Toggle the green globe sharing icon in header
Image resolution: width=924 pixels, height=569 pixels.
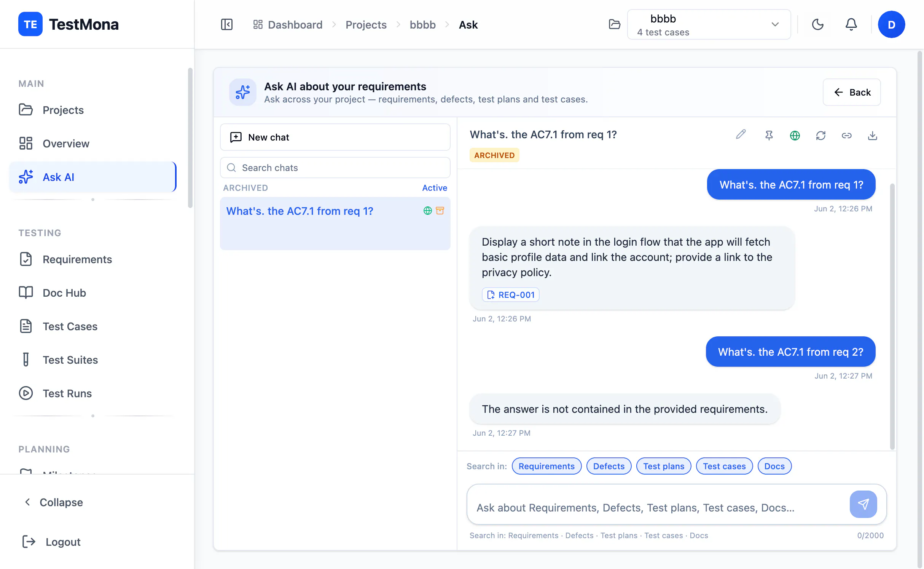pos(795,136)
